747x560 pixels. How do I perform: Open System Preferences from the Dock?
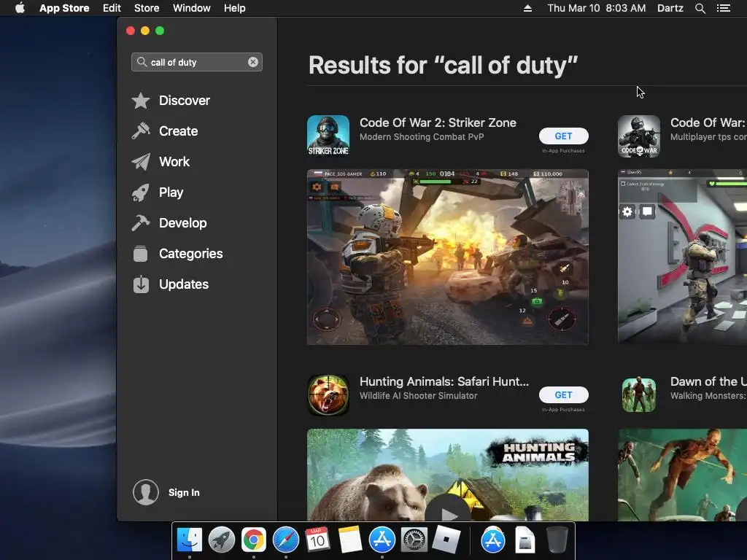point(414,540)
